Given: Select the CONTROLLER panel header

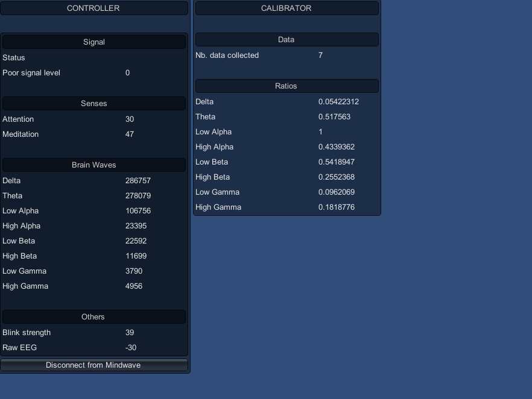Looking at the screenshot, I should (x=94, y=8).
